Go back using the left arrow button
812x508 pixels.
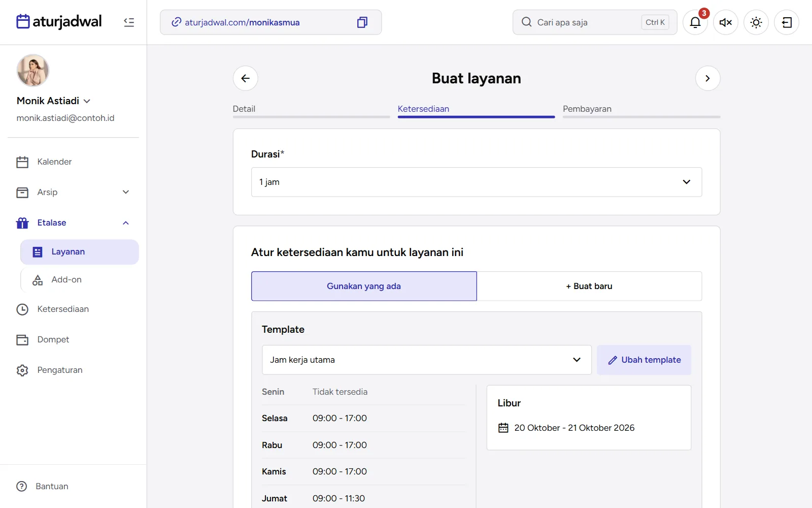(246, 78)
